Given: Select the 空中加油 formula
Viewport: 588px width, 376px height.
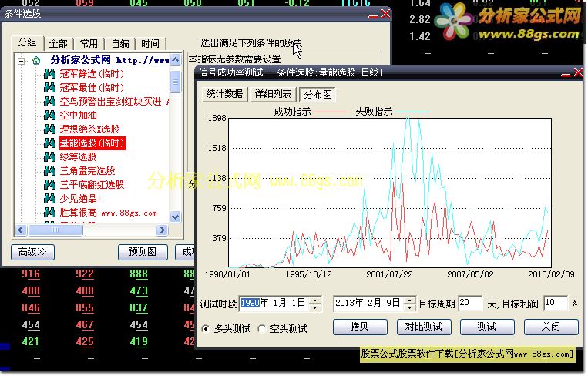Looking at the screenshot, I should [78, 115].
